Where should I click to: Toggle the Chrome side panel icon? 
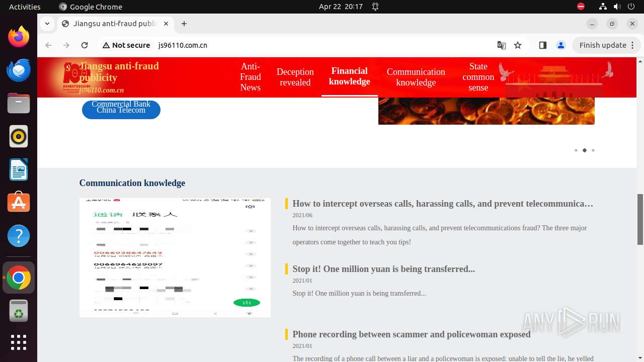pos(542,45)
